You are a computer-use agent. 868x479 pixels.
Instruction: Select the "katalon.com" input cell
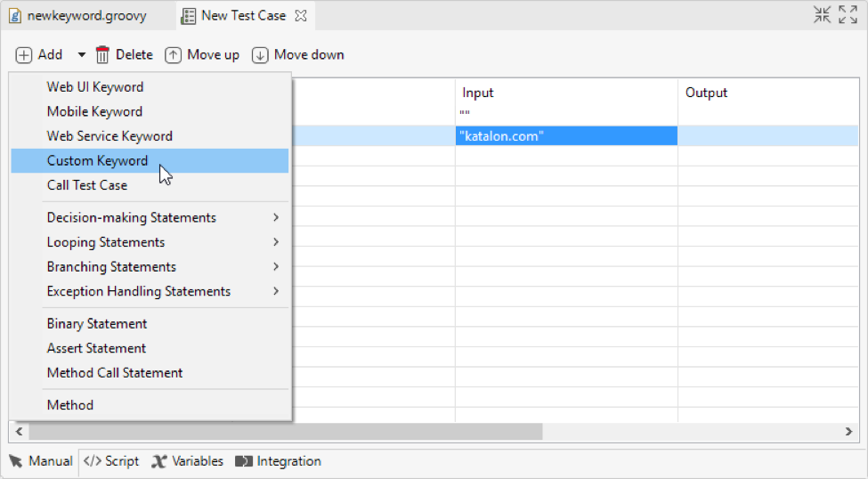click(x=566, y=135)
